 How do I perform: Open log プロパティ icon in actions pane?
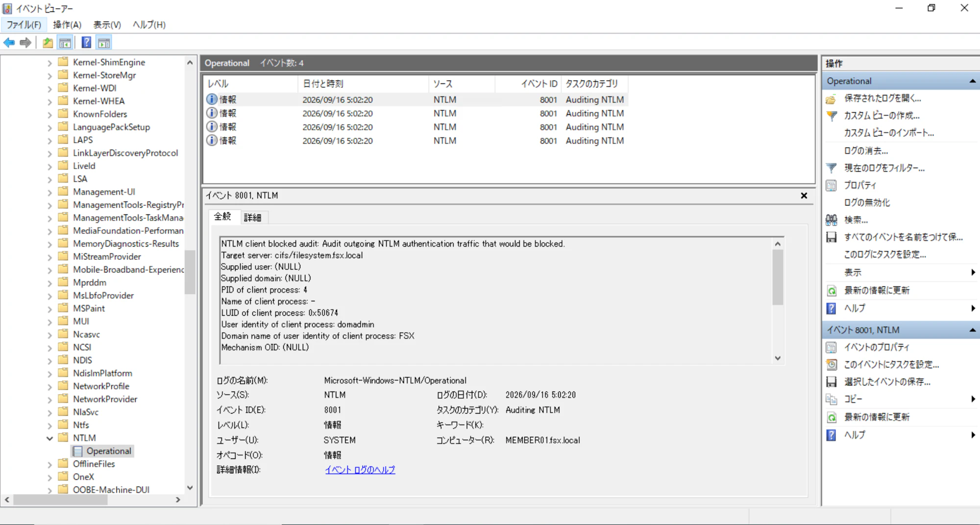tap(831, 185)
